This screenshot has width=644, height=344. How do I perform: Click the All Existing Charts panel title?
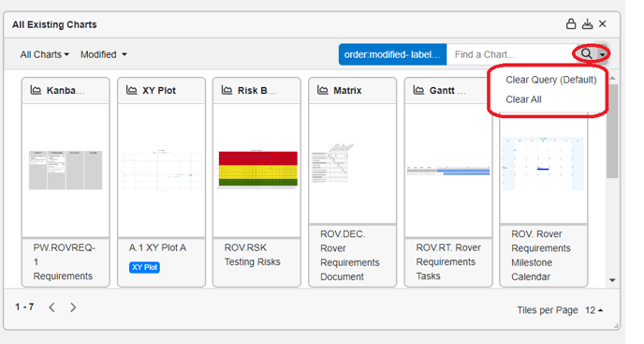click(x=54, y=24)
